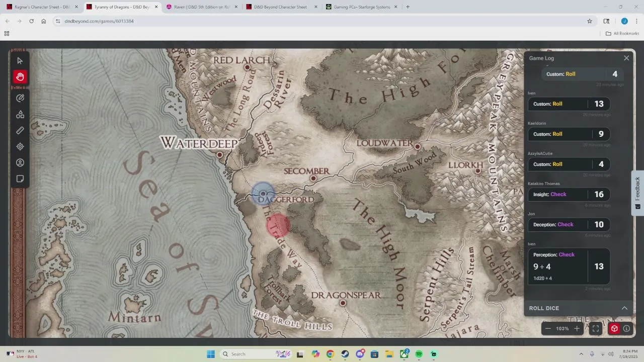The image size is (644, 362).
Task: Open the NYY - ATL sports widget
Action: pyautogui.click(x=23, y=354)
